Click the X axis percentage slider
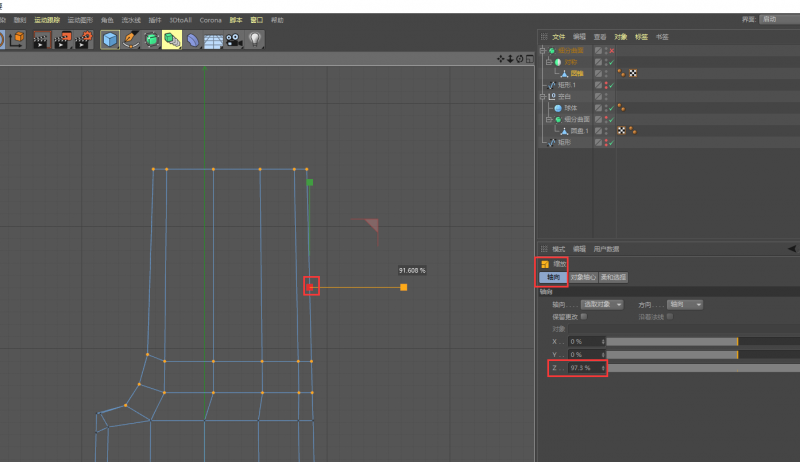This screenshot has height=462, width=800. (x=703, y=342)
